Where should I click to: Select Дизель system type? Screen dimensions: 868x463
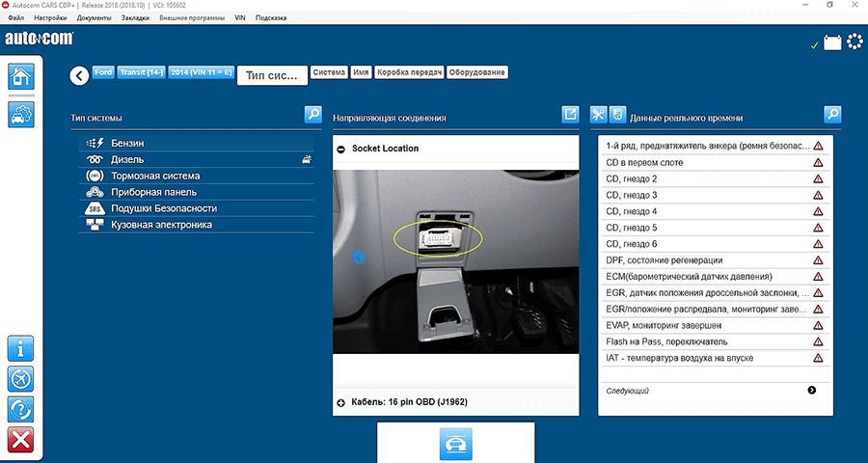click(196, 159)
